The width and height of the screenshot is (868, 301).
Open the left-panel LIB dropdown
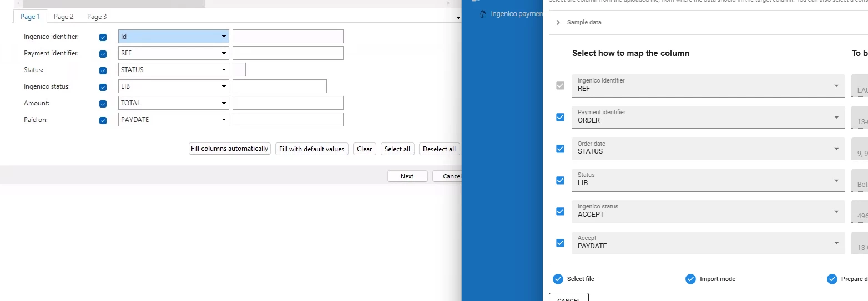click(174, 86)
